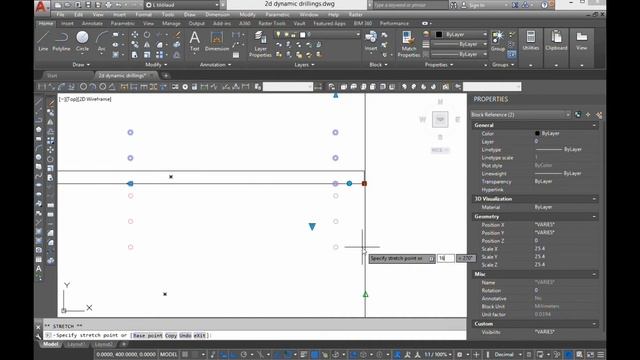
Task: Expand the Layers panel dropdown
Action: (x=304, y=64)
